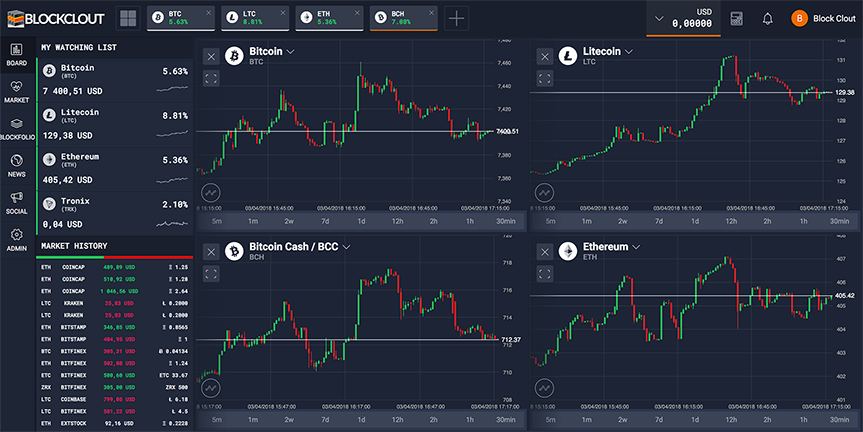Set Ethereum chart interval to 1d
Screen dimensions: 863x432
click(x=695, y=420)
